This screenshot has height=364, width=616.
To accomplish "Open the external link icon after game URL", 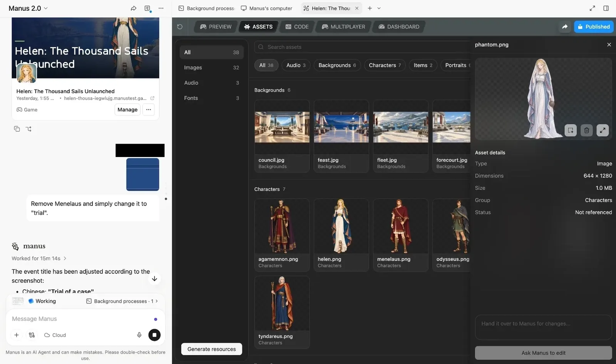I will 152,98.
